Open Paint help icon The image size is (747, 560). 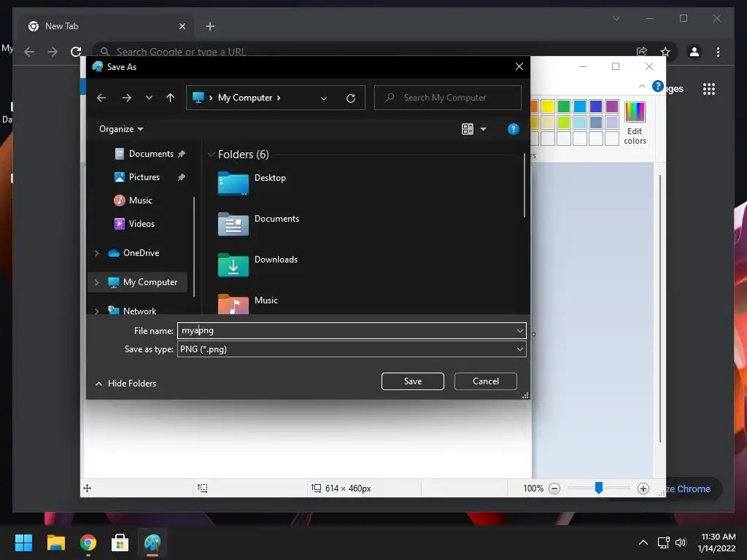point(657,86)
